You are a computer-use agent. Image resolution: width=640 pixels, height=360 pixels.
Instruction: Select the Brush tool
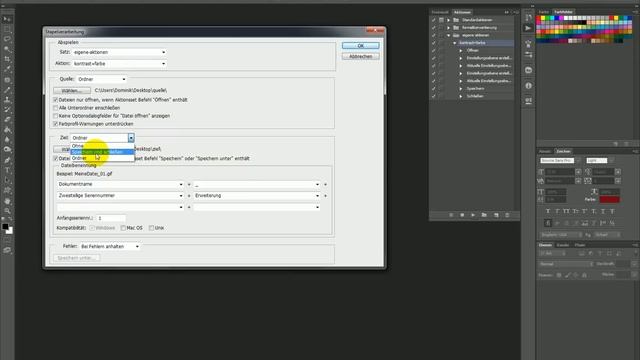click(7, 89)
